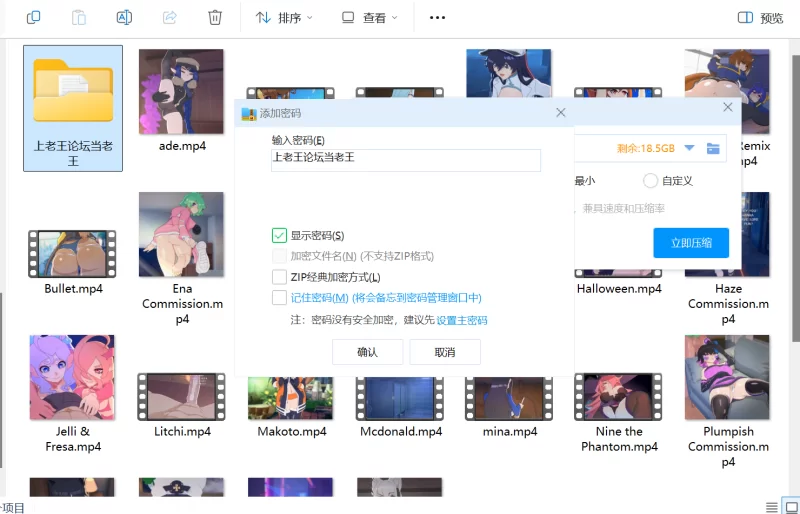Select the Makoto.mp4 file

[x=291, y=408]
